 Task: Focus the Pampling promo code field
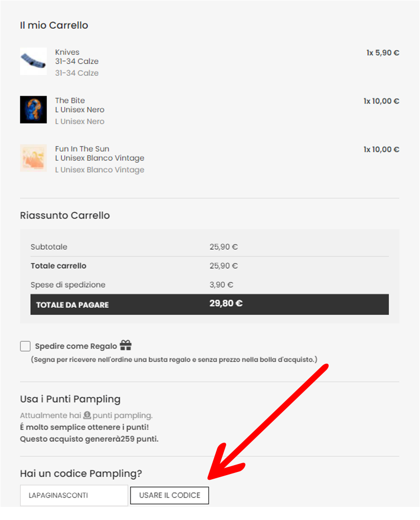74,495
